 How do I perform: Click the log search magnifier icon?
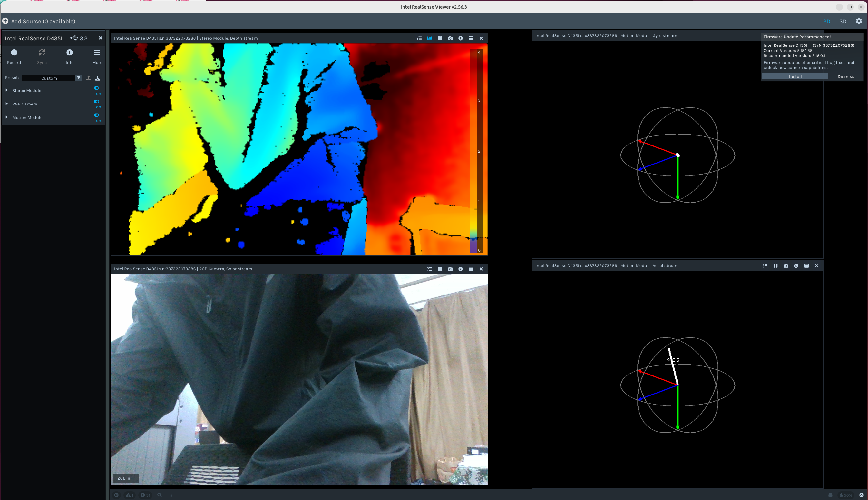(160, 495)
